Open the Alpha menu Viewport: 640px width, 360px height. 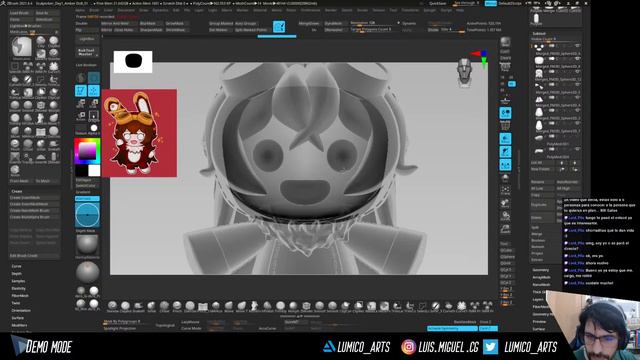80,10
